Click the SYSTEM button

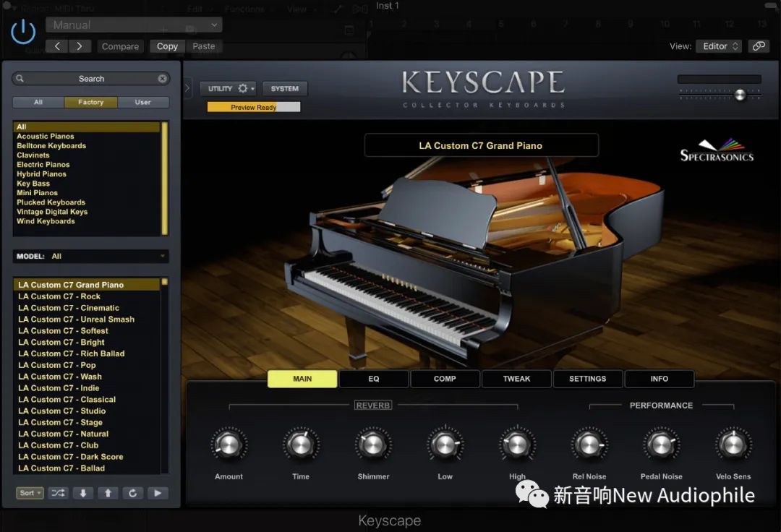pos(284,89)
